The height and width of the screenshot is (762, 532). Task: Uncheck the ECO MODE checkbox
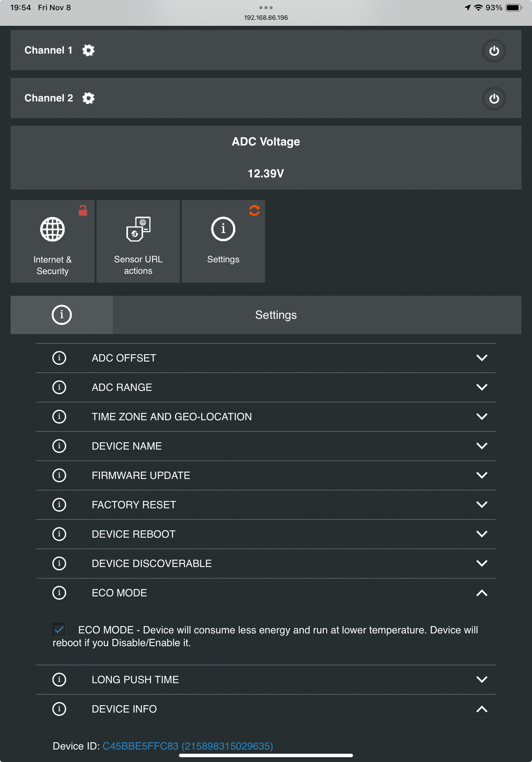(x=59, y=629)
